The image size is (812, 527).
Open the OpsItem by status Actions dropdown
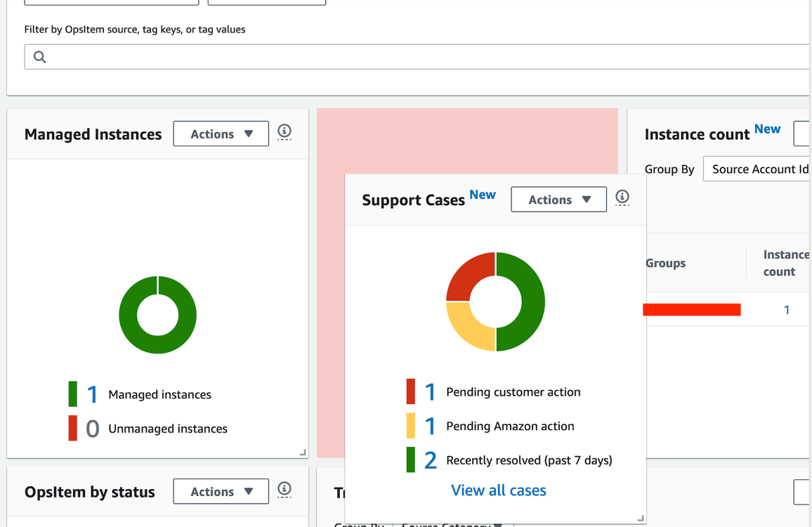221,490
